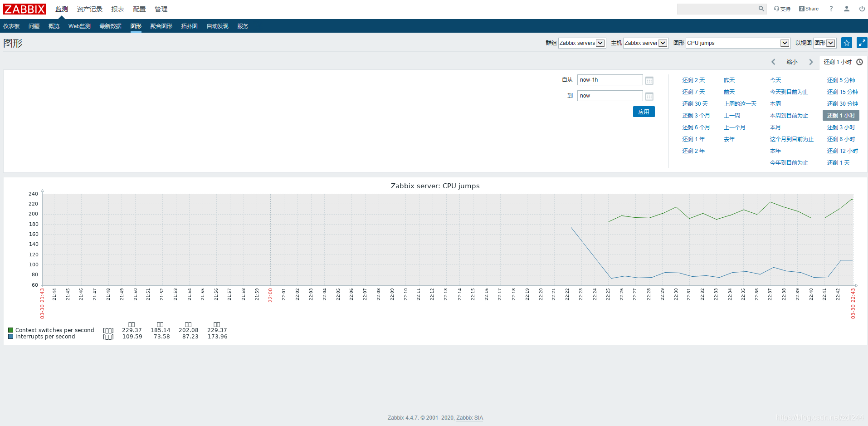Go to next time period arrow
Image resolution: width=868 pixels, height=426 pixels.
811,62
